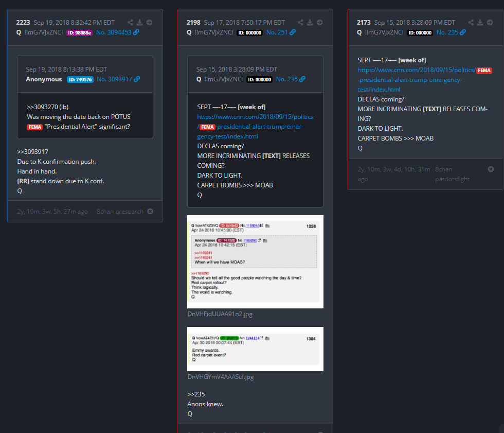This screenshot has width=504, height=433.
Task: Open the DnVHFidUUAA91n2.jpg image thumbnail
Action: [x=255, y=262]
